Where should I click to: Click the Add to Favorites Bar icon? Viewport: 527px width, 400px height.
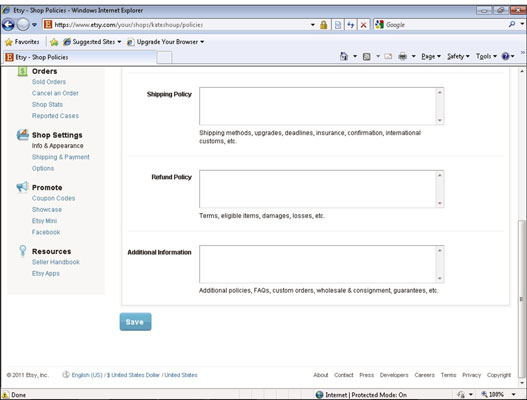point(54,42)
